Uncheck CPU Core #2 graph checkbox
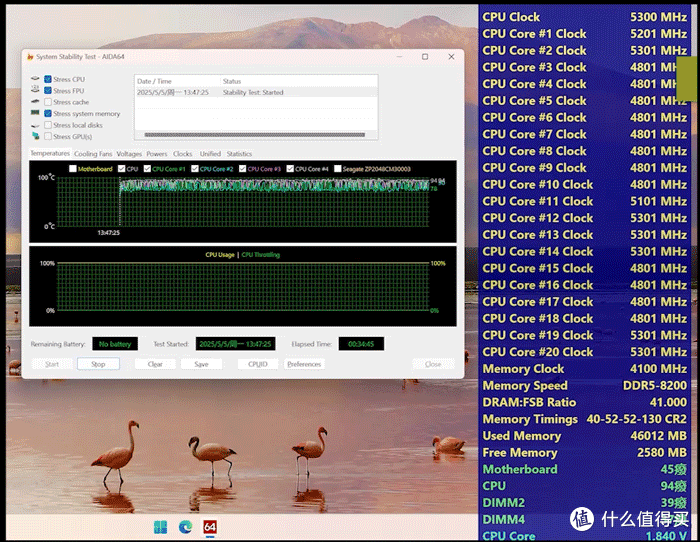700x542 pixels. point(195,169)
